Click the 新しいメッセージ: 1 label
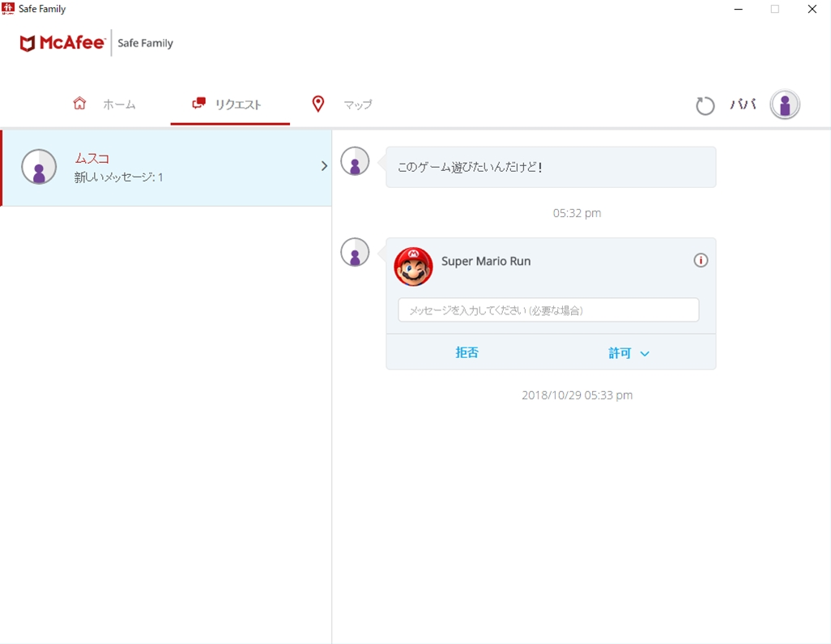Viewport: 831px width, 644px height. pyautogui.click(x=119, y=177)
